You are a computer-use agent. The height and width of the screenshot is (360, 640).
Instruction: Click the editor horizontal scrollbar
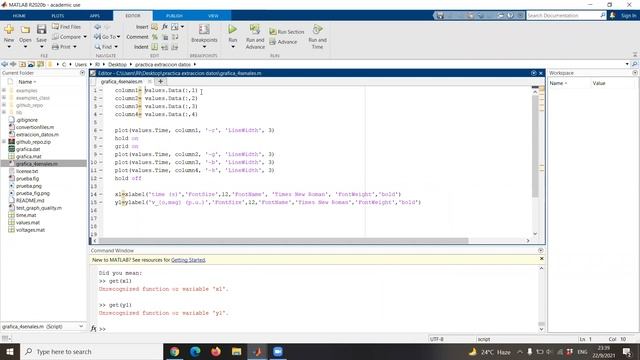pos(283,240)
